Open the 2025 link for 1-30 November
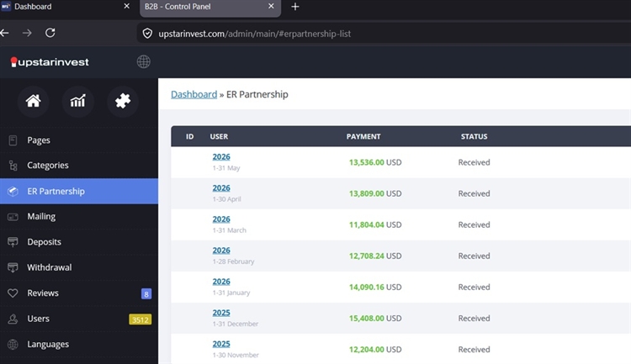The height and width of the screenshot is (364, 631). point(221,344)
